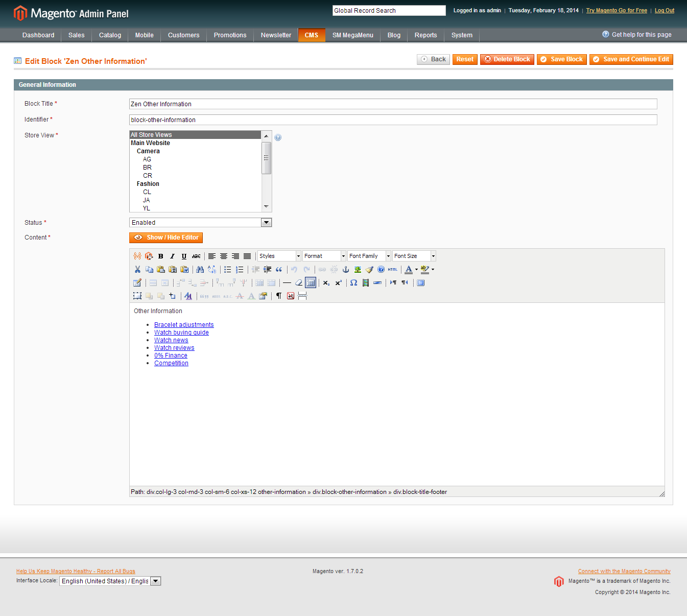Click the Remove Formatting eraser icon
Viewport: 687px width, 616px height.
coord(299,282)
